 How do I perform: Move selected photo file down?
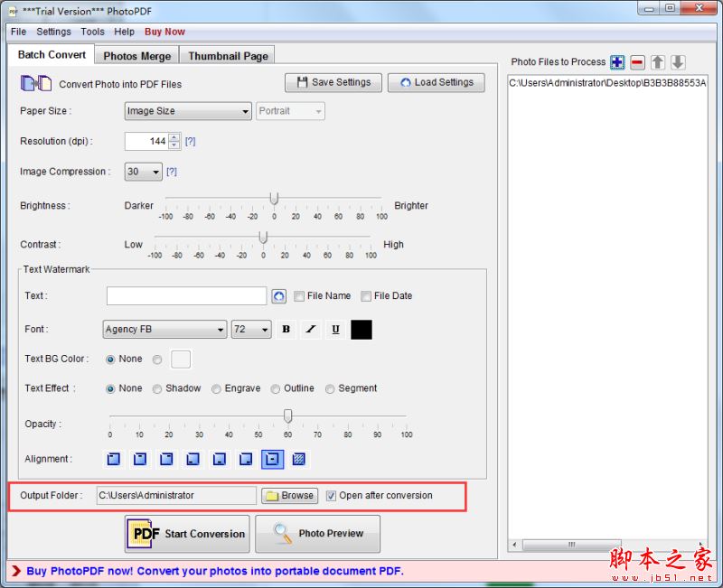(677, 61)
